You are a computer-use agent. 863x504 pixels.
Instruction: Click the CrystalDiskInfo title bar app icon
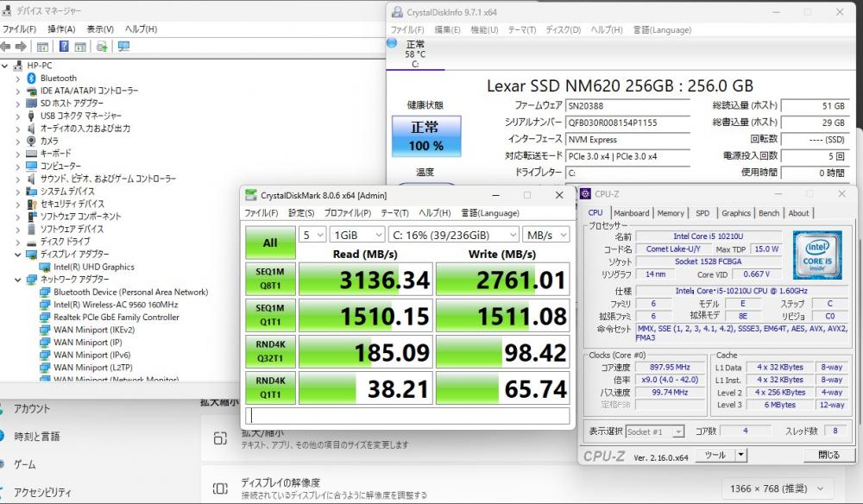point(397,12)
